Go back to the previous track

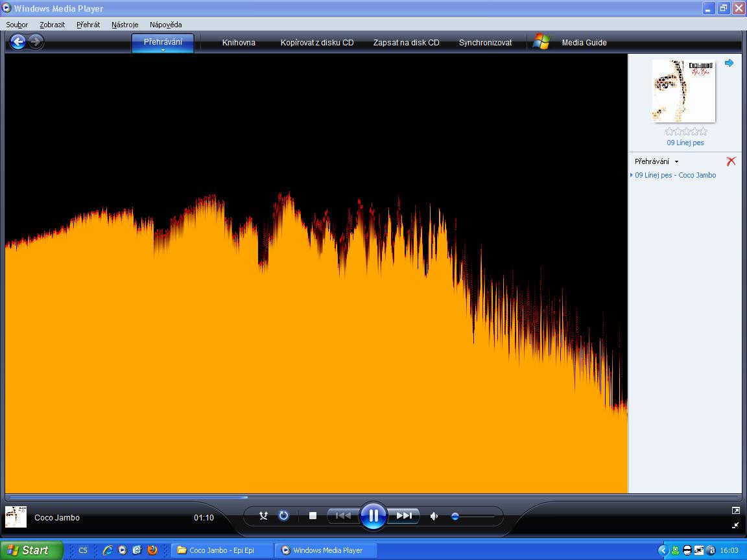point(342,516)
